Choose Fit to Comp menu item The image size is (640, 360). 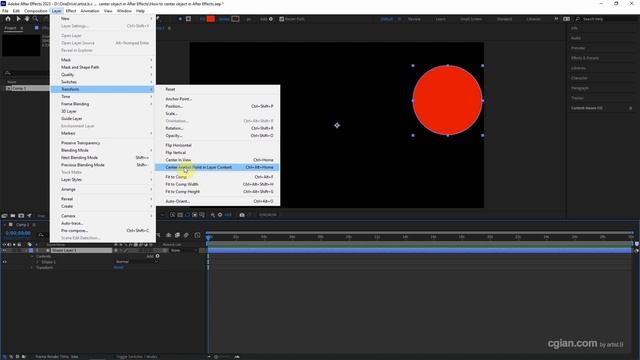point(217,177)
